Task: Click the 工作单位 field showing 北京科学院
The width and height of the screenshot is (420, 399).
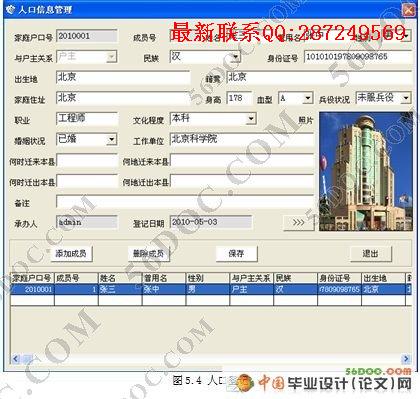Action: pos(242,139)
